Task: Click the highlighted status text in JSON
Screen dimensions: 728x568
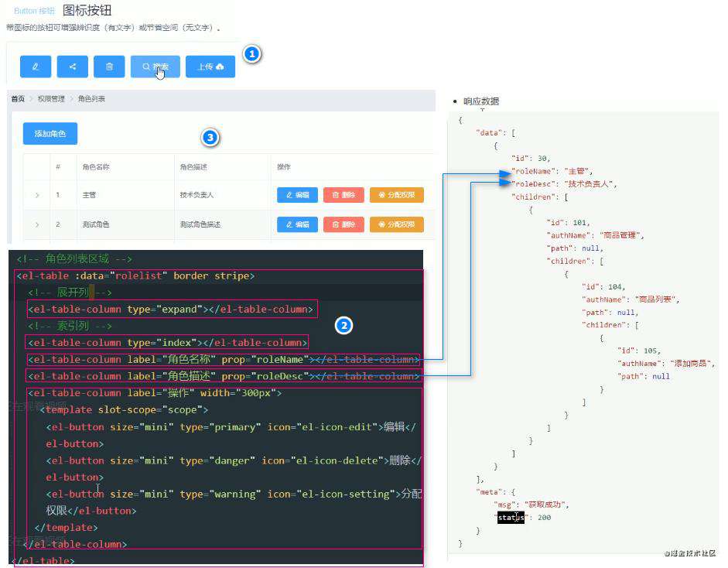Action: (x=511, y=518)
